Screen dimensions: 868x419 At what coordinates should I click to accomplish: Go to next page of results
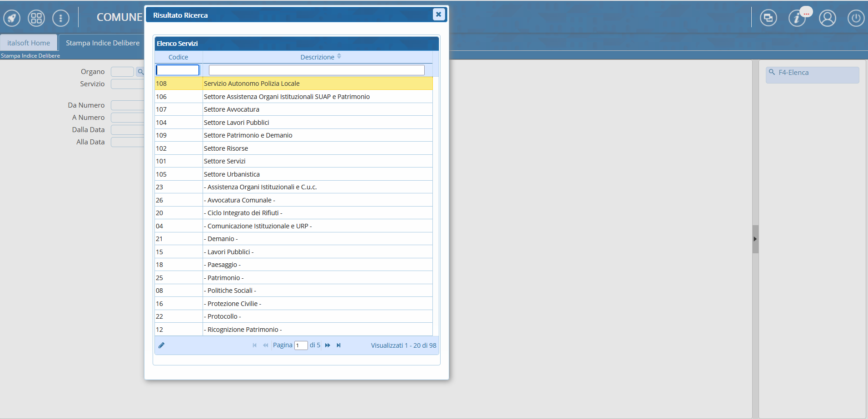click(x=327, y=345)
